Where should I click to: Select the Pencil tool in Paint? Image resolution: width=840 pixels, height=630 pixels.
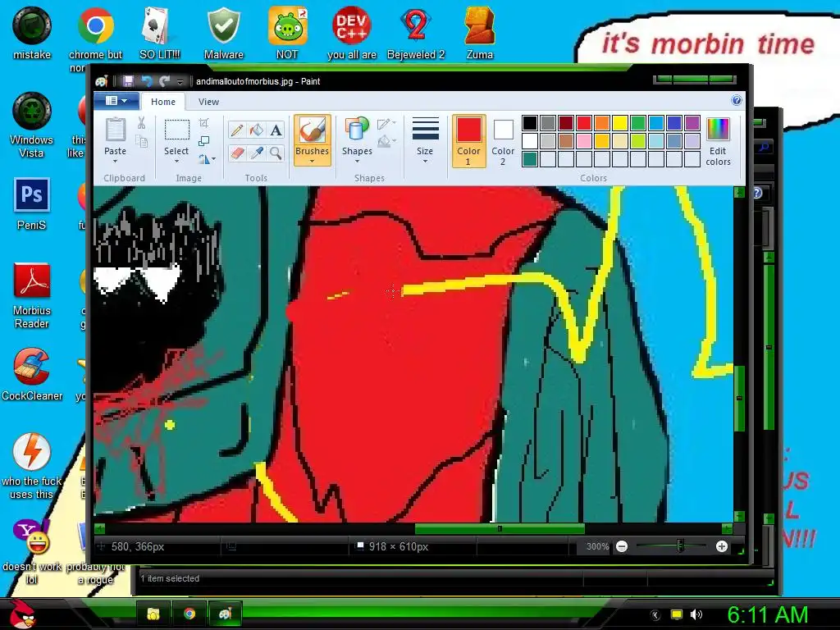[237, 130]
